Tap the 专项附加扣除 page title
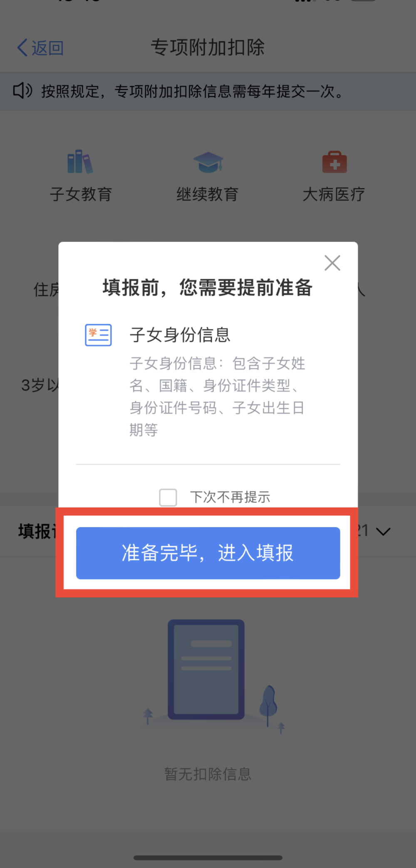 click(208, 47)
